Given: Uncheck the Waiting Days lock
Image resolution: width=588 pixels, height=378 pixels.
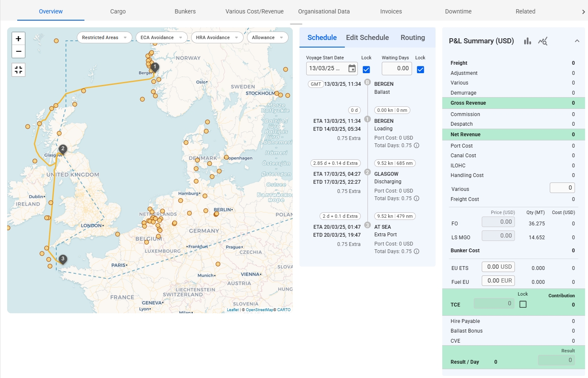Looking at the screenshot, I should 420,69.
